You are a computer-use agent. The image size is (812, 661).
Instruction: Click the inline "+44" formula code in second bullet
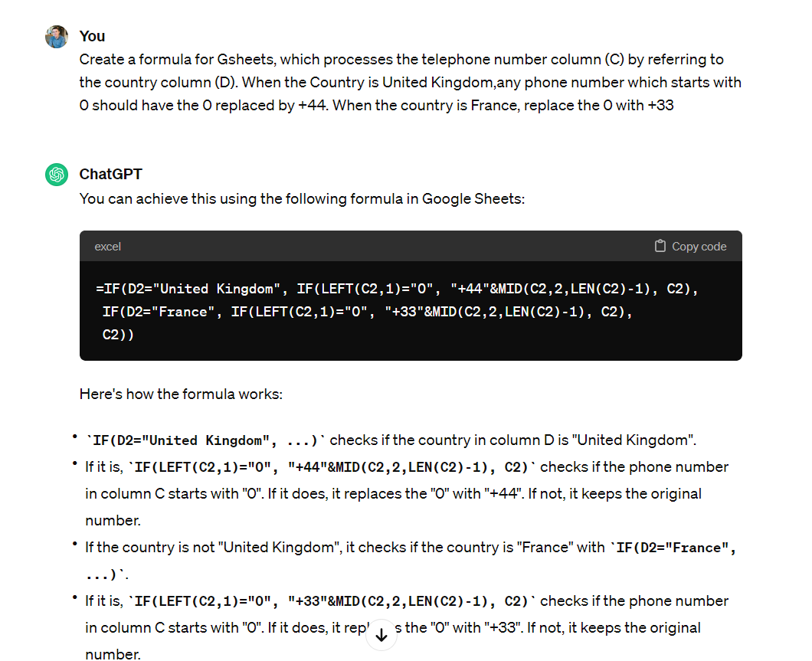pos(332,467)
